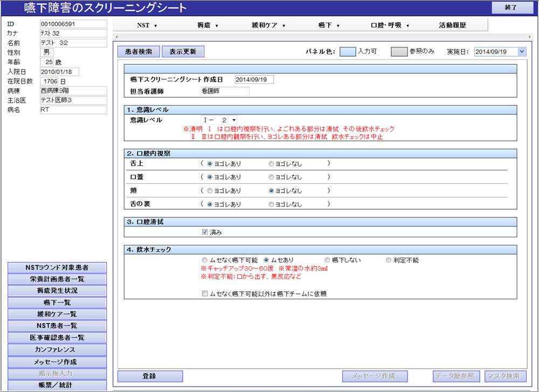Check the 嚥下チームに依頼 checkbox
Image resolution: width=539 pixels, height=392 pixels.
[205, 294]
